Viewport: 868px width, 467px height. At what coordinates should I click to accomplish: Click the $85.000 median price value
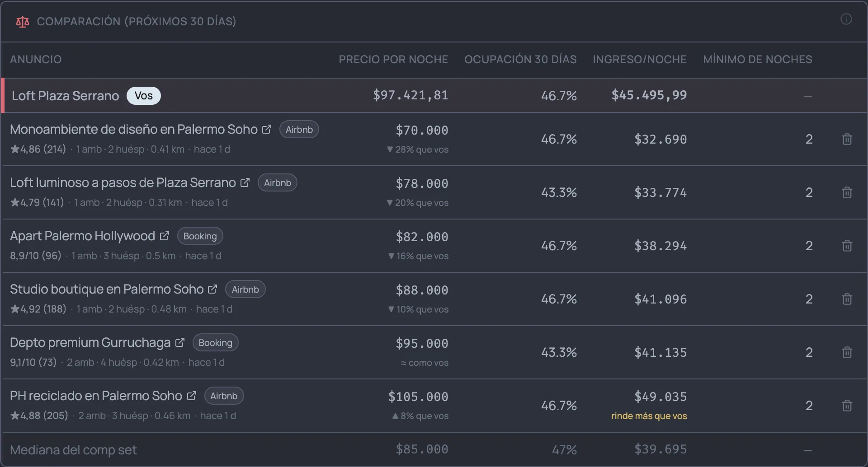(422, 449)
